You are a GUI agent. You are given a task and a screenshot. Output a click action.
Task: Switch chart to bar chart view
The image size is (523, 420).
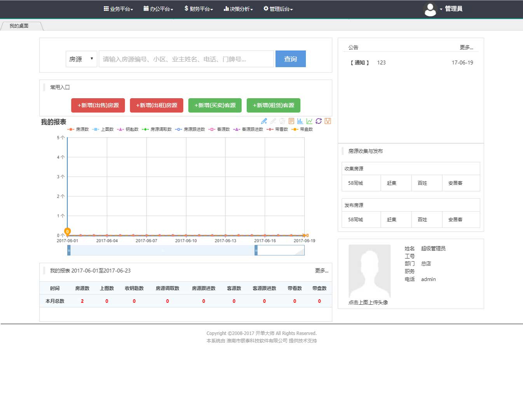(300, 121)
